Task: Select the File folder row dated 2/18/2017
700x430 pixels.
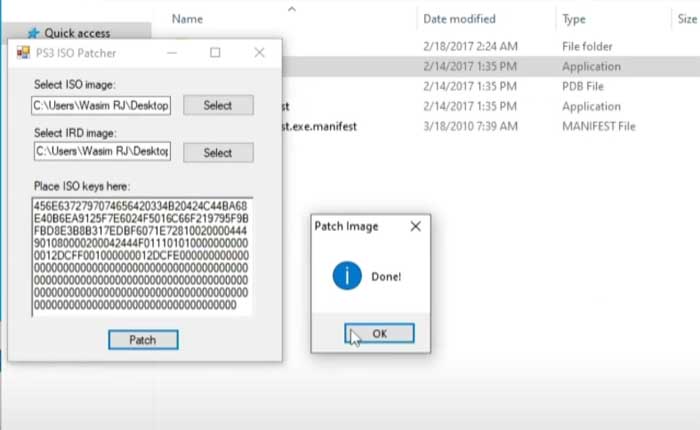Action: click(x=491, y=46)
